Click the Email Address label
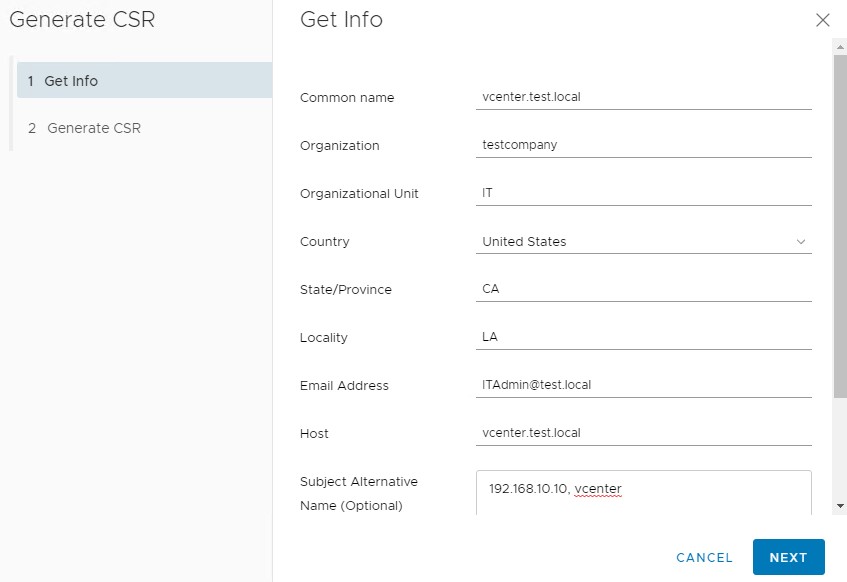The width and height of the screenshot is (847, 582). pos(344,385)
